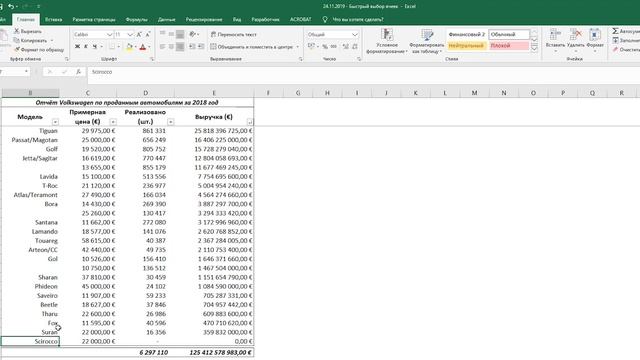Toggle bottom vertical alignment
The height and width of the screenshot is (360, 640).
coord(180,34)
